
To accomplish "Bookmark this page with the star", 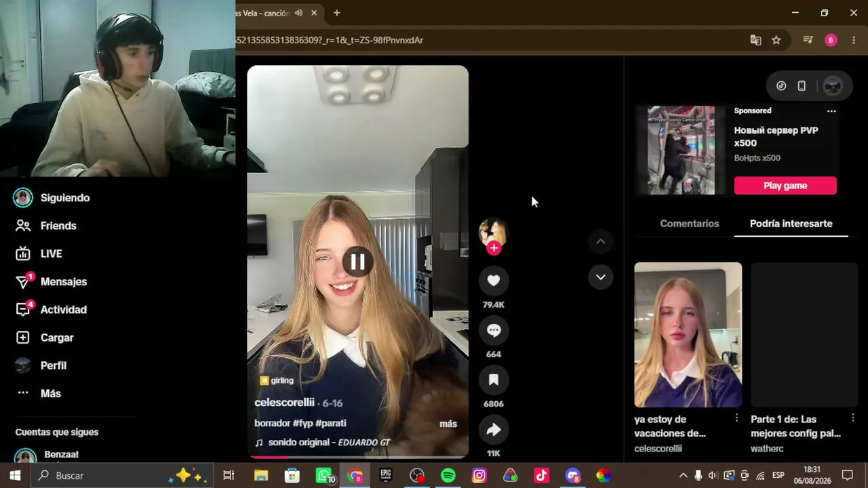I will (x=776, y=40).
